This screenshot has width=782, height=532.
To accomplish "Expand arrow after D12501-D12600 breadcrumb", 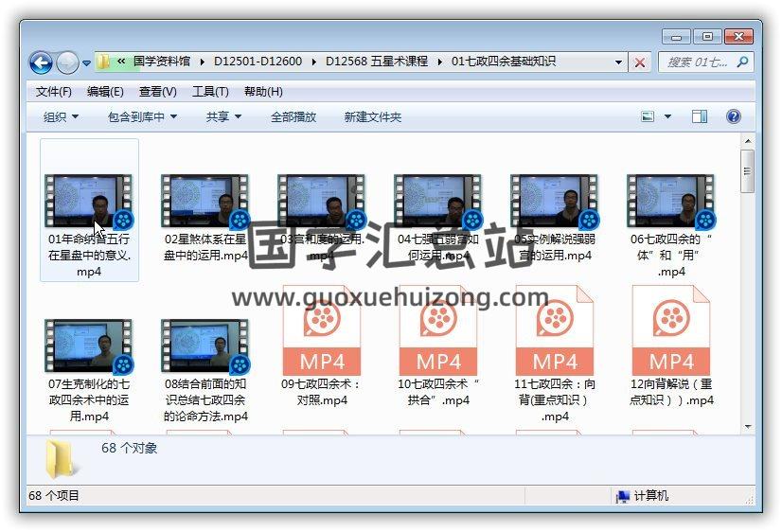I will tap(313, 62).
